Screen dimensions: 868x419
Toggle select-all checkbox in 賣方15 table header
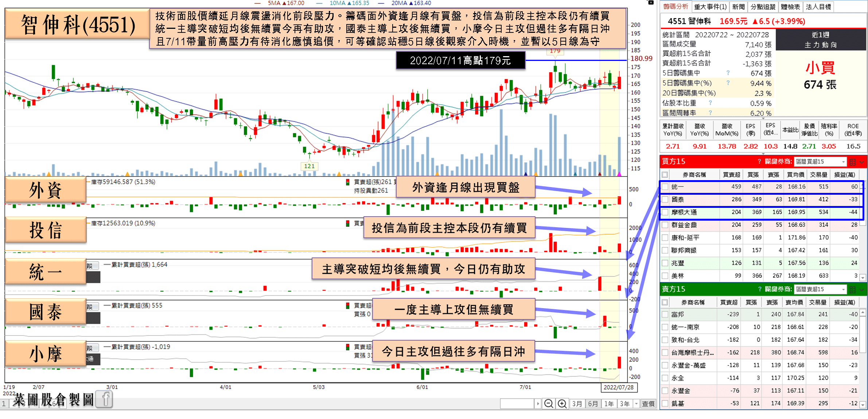665,302
